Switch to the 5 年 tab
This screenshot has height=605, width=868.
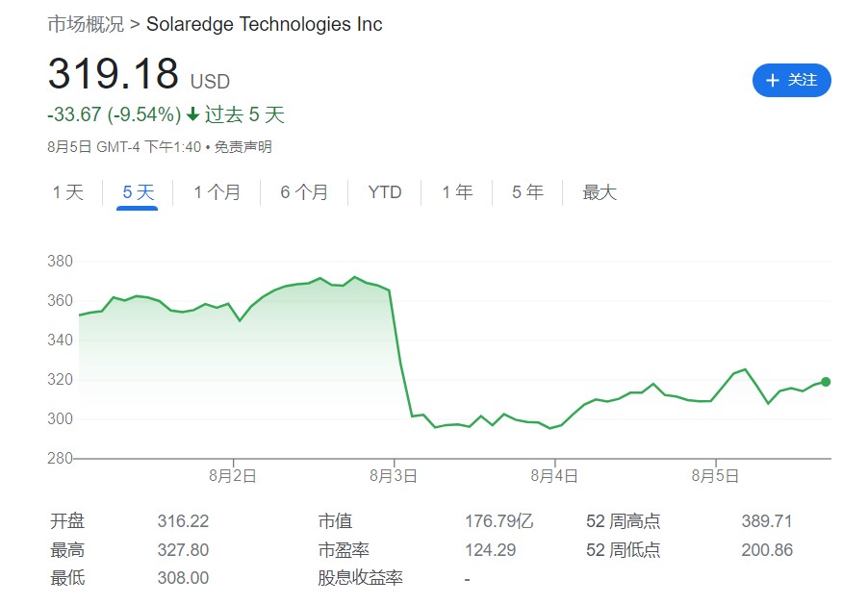click(527, 192)
